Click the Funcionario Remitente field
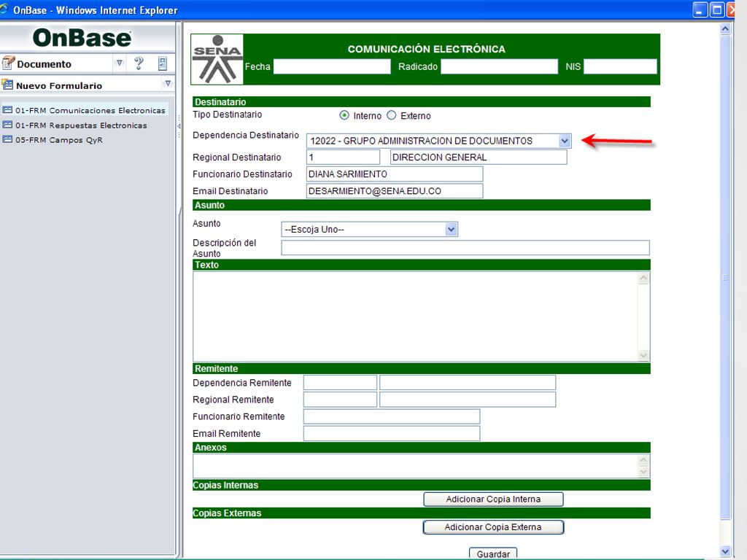The width and height of the screenshot is (747, 560). (x=392, y=416)
